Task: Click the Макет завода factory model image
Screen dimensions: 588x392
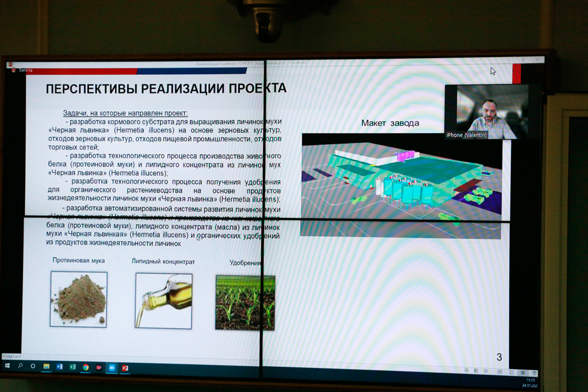Action: 402,185
